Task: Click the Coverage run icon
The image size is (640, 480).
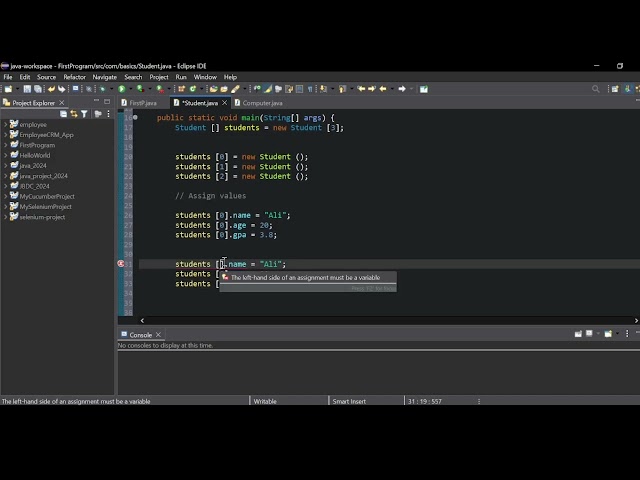Action: pos(140,89)
